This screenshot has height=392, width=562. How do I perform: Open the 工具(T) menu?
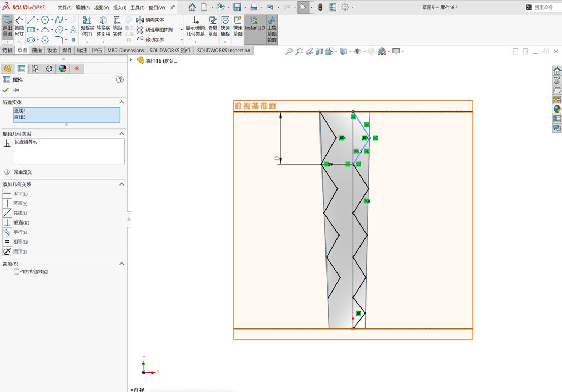[x=137, y=8]
